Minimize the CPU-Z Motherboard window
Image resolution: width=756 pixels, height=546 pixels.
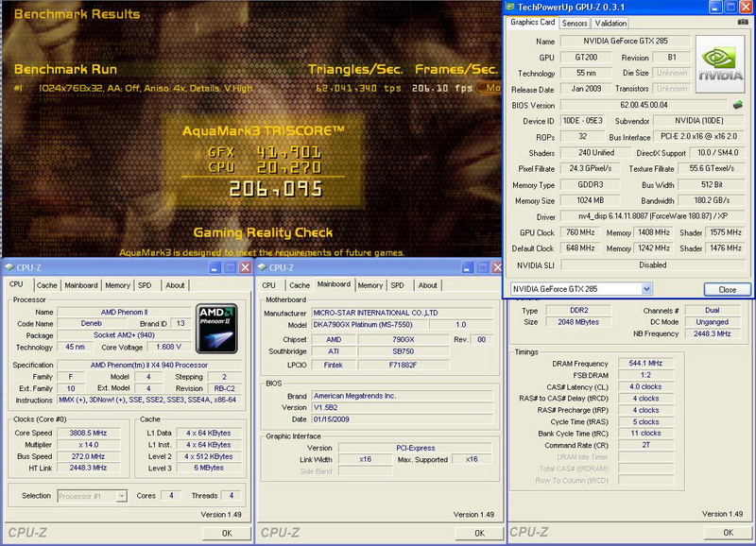coord(467,267)
